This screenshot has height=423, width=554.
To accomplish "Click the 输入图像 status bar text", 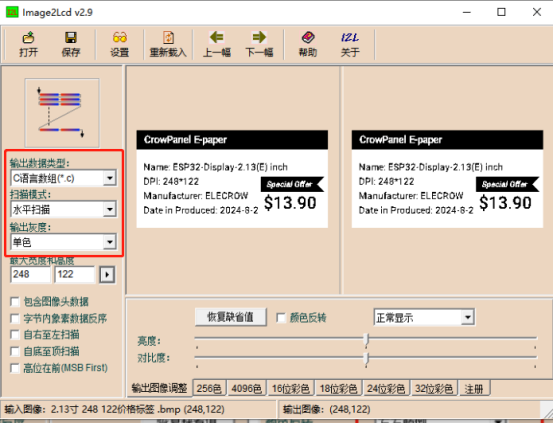I will pyautogui.click(x=114, y=409).
